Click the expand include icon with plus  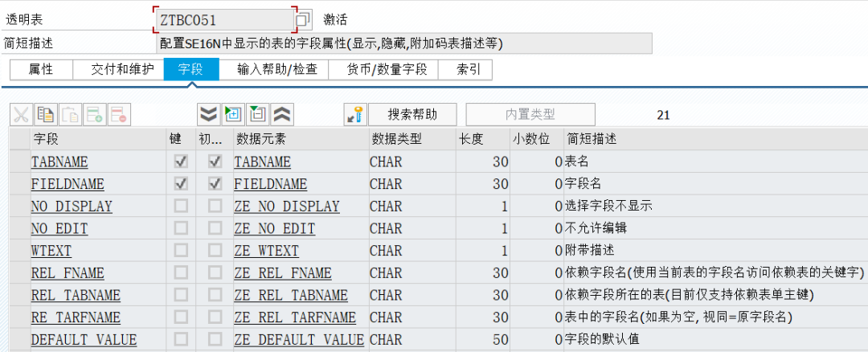coord(233,115)
